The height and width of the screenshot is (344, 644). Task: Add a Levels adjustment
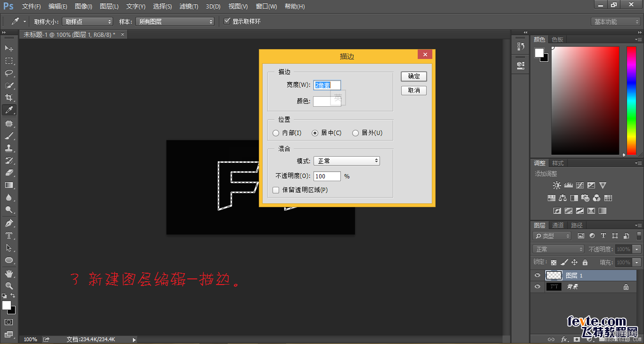tap(569, 185)
